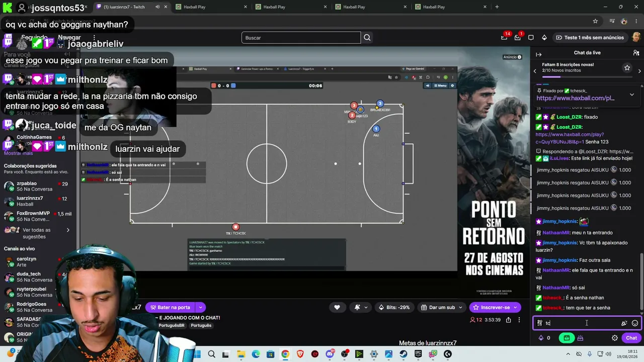
Task: Open dropdown arrow next to Bater na porta
Action: (x=201, y=307)
